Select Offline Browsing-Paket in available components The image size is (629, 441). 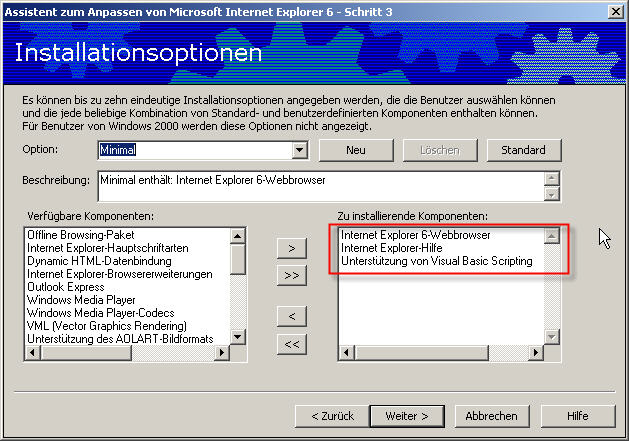pos(81,235)
